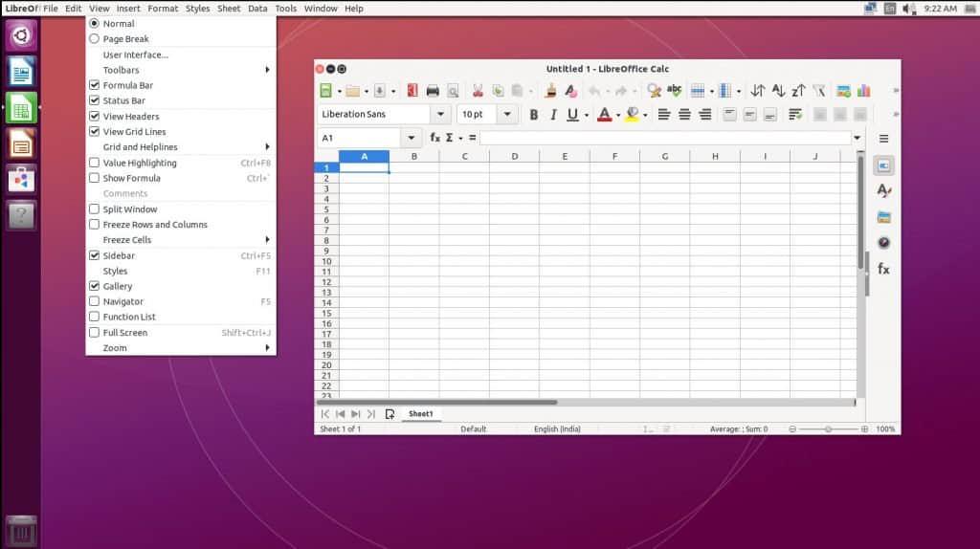Open the font name dropdown list

pos(440,115)
